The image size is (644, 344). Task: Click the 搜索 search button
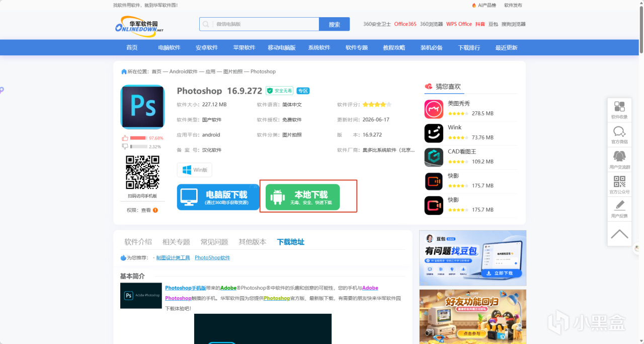tap(334, 24)
